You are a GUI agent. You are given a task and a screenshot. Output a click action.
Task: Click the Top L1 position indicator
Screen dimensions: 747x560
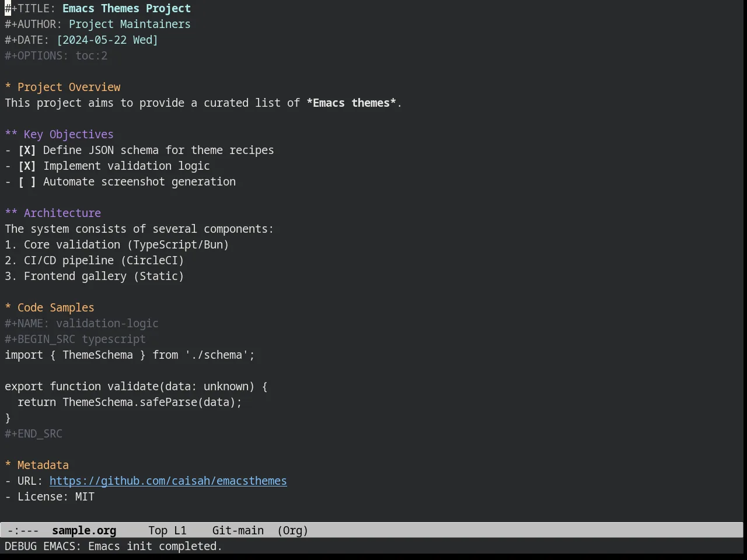[167, 530]
